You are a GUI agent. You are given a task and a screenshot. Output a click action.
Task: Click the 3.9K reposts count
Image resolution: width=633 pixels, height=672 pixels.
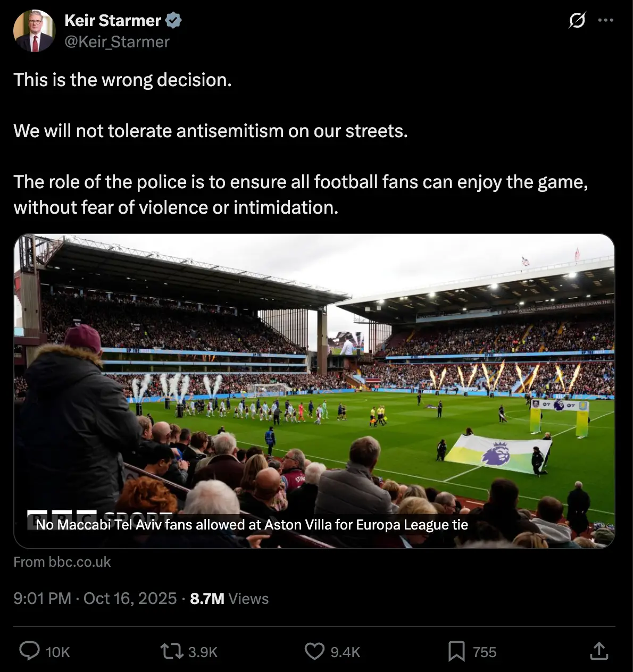(x=203, y=652)
